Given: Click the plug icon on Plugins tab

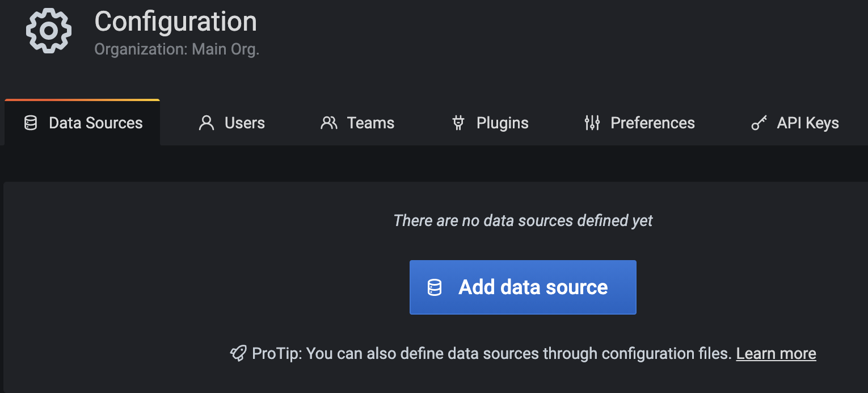Looking at the screenshot, I should [458, 123].
